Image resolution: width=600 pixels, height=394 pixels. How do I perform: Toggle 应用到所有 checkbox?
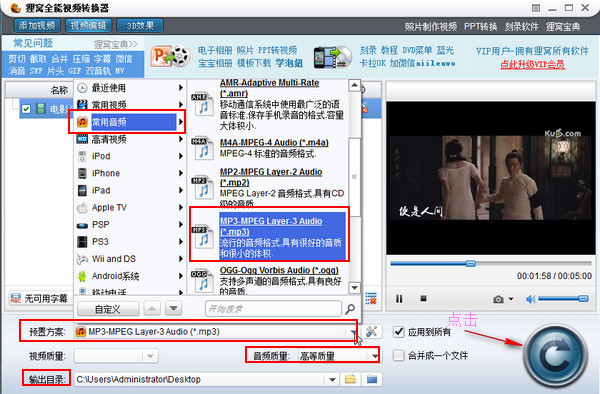pyautogui.click(x=399, y=332)
